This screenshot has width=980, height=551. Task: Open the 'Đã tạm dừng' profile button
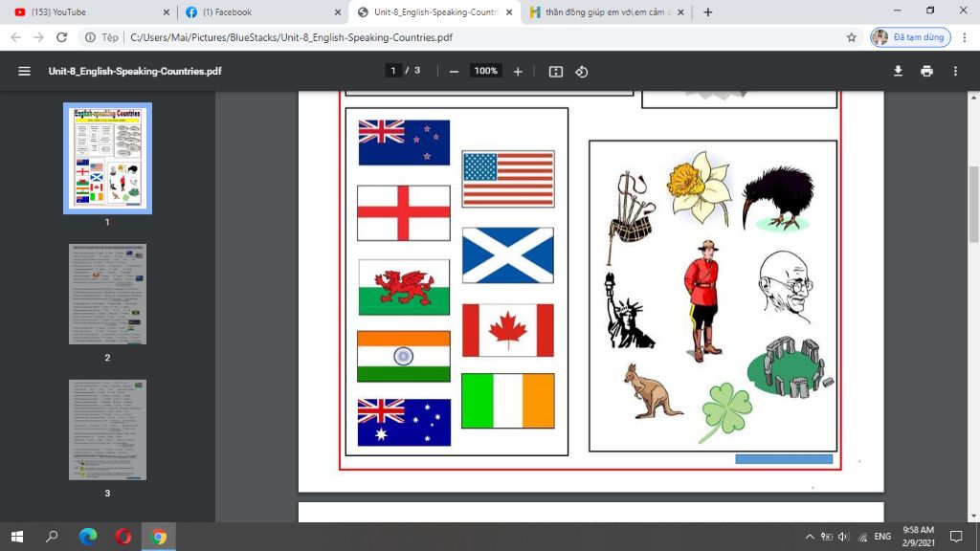point(910,37)
